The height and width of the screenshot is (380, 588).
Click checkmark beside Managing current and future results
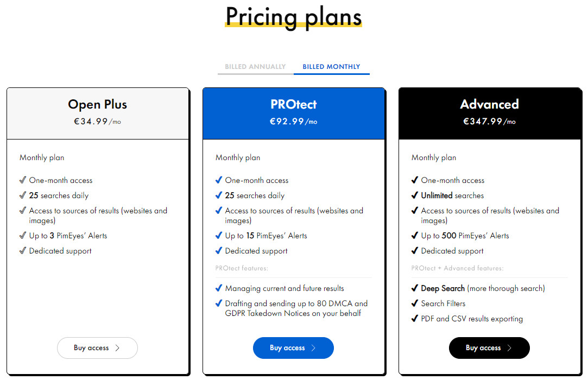[219, 288]
